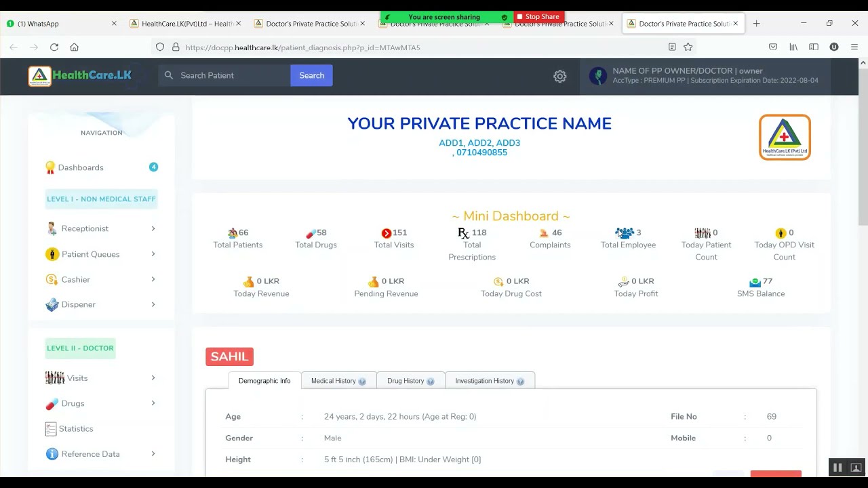
Task: Click File No value 69
Action: click(772, 417)
